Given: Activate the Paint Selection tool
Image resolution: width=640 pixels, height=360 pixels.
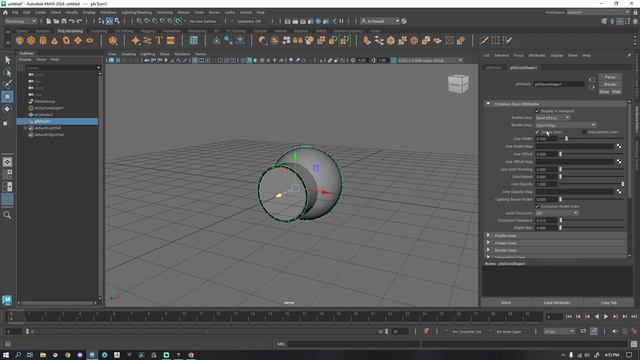Looking at the screenshot, I should click(x=7, y=84).
